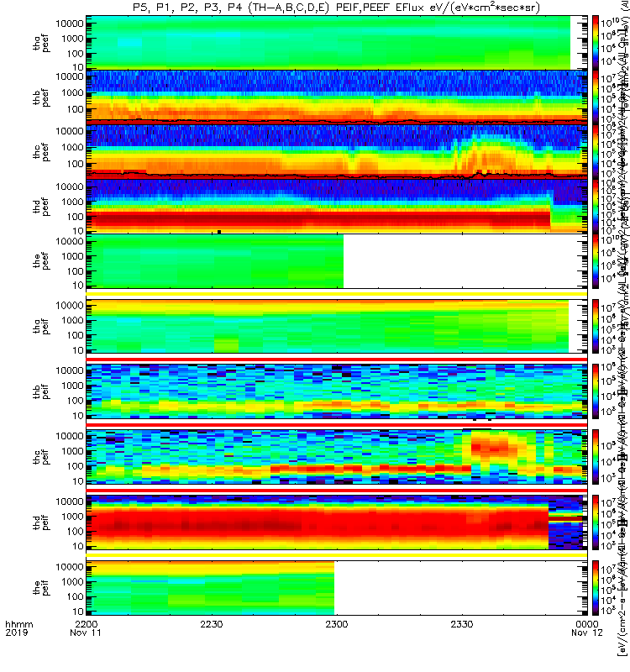Click the 'the peif' color scale bar
Screen dimensions: 630x672
(596, 587)
